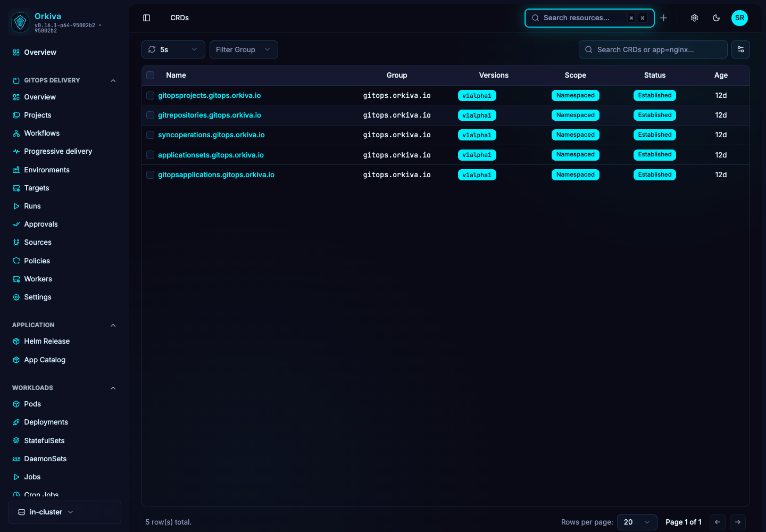Open applicationsets.gitops.orkiva.io CRD link

coord(211,155)
